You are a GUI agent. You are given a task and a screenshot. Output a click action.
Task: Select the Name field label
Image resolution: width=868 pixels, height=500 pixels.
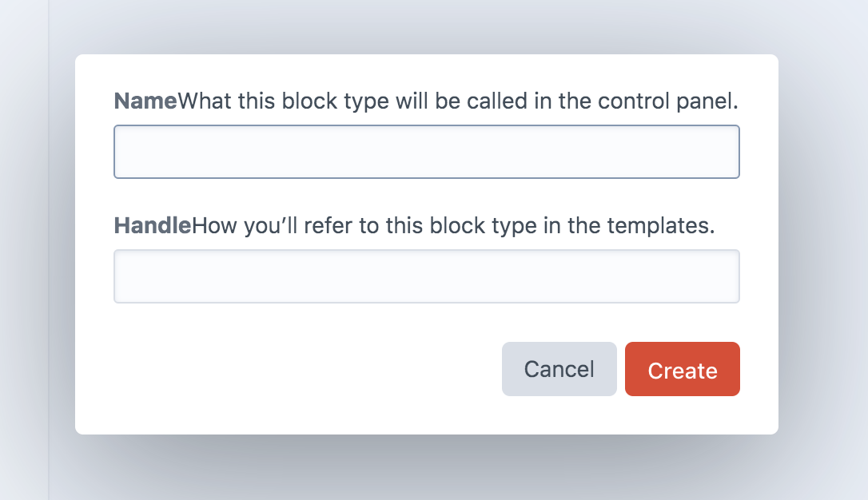[145, 101]
